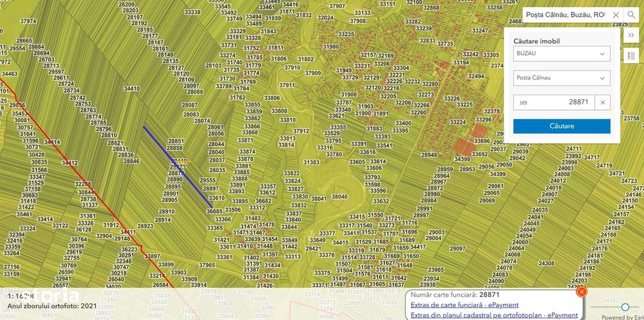Screen dimensions: 644x320
Task: Click the blue Căutare button
Action: click(562, 126)
